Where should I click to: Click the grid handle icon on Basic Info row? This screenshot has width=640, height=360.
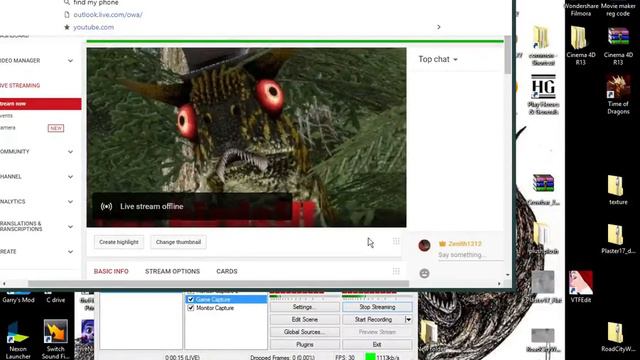(396, 271)
